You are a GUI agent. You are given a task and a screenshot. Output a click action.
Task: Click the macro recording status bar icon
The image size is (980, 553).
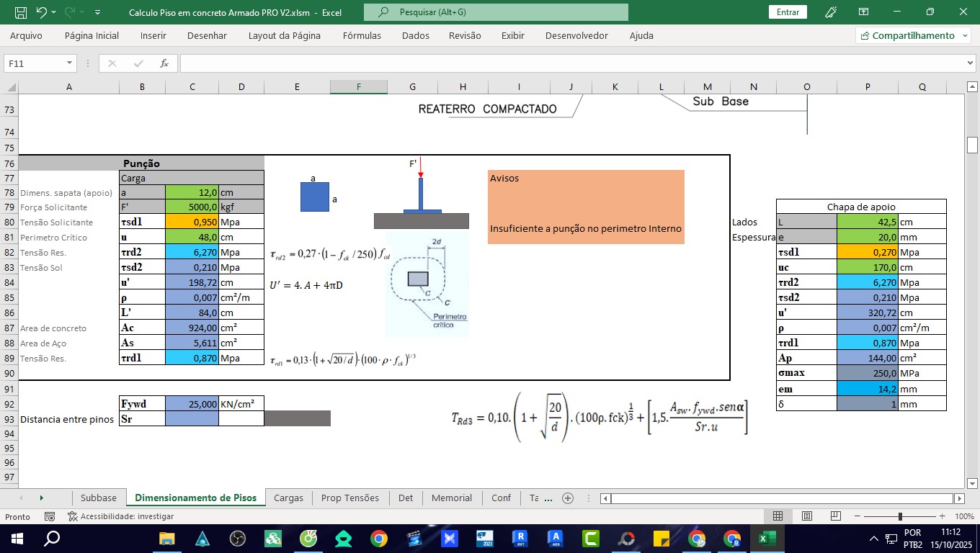50,516
